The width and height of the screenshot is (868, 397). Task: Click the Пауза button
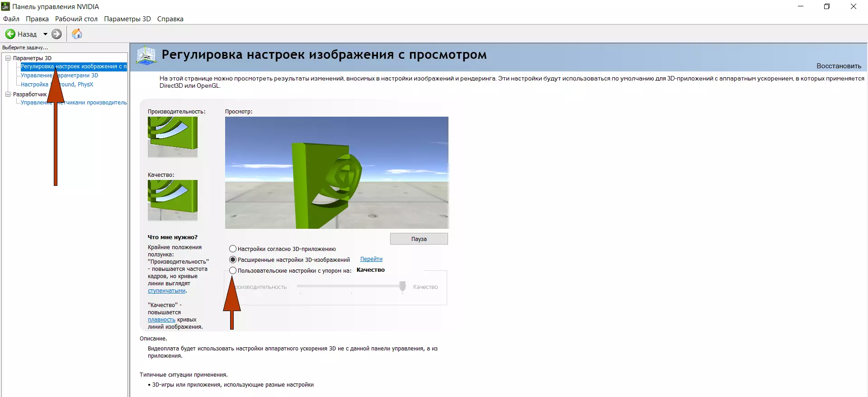(419, 239)
